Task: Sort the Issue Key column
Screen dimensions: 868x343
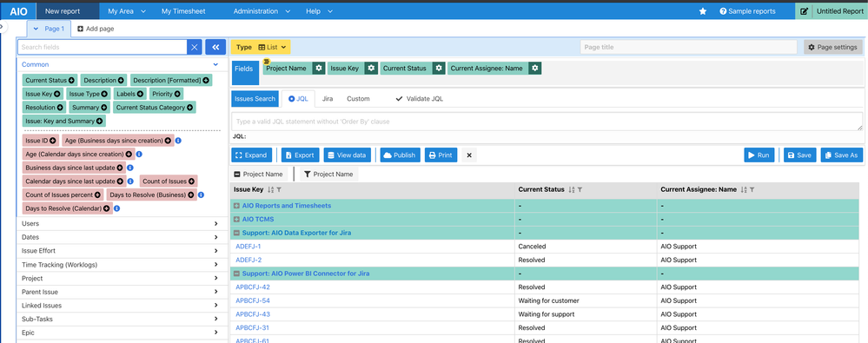Action: tap(271, 190)
